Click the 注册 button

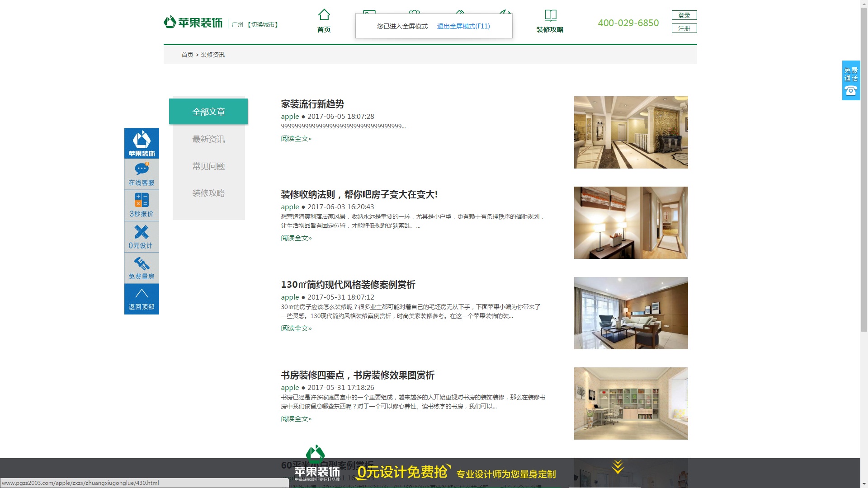[684, 28]
